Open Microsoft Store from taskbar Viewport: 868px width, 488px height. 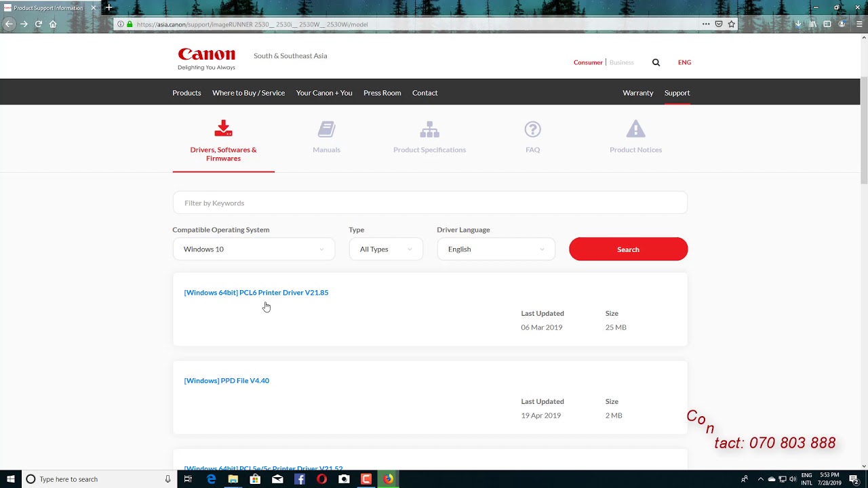click(255, 479)
